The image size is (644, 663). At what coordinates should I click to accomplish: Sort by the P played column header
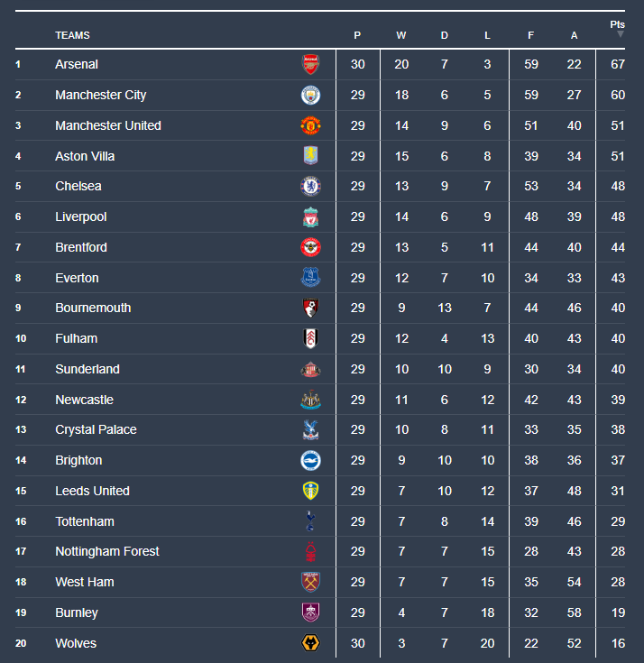point(357,36)
